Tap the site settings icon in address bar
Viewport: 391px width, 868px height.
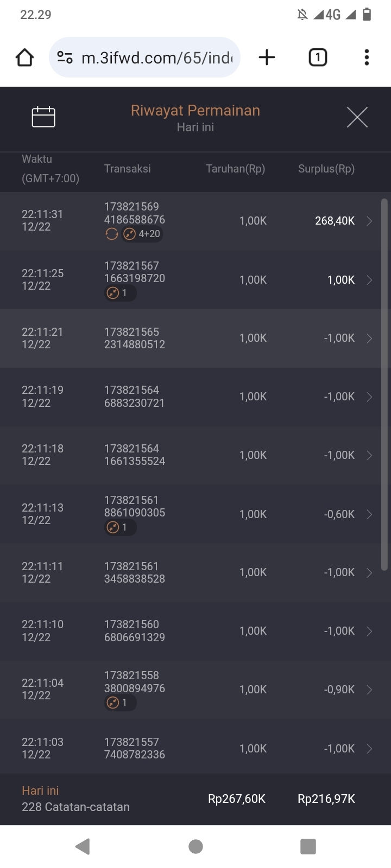coord(65,58)
